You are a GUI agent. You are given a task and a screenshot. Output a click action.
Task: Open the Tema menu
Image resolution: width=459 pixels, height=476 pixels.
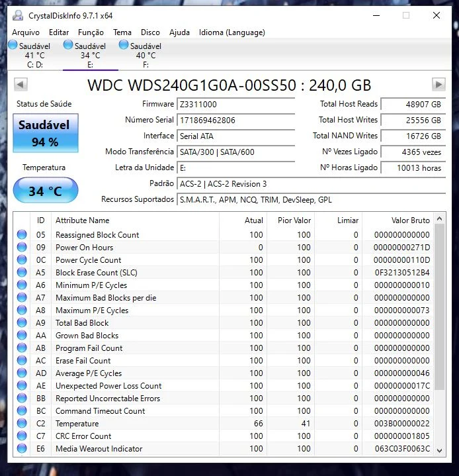pos(122,32)
